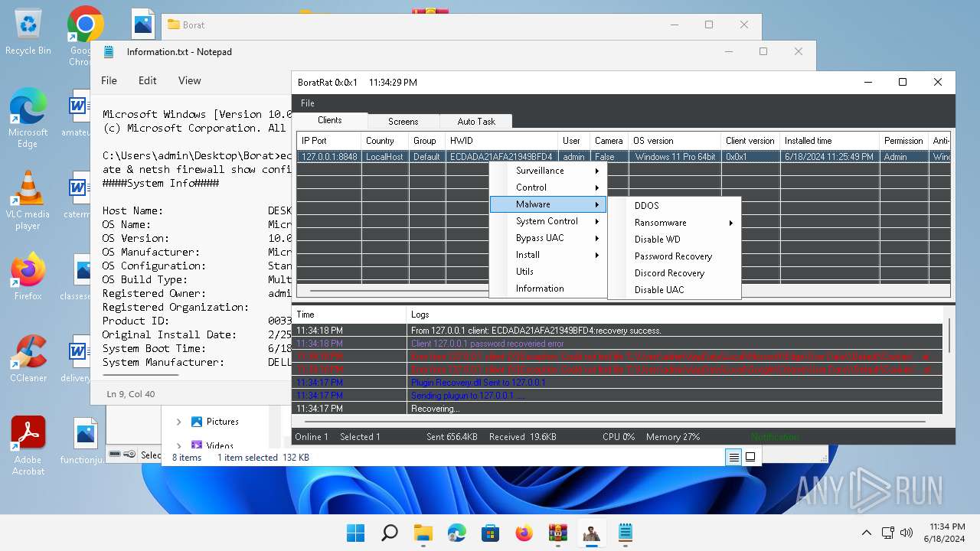The height and width of the screenshot is (551, 980).
Task: Open File Explorer from taskbar
Action: point(423,533)
